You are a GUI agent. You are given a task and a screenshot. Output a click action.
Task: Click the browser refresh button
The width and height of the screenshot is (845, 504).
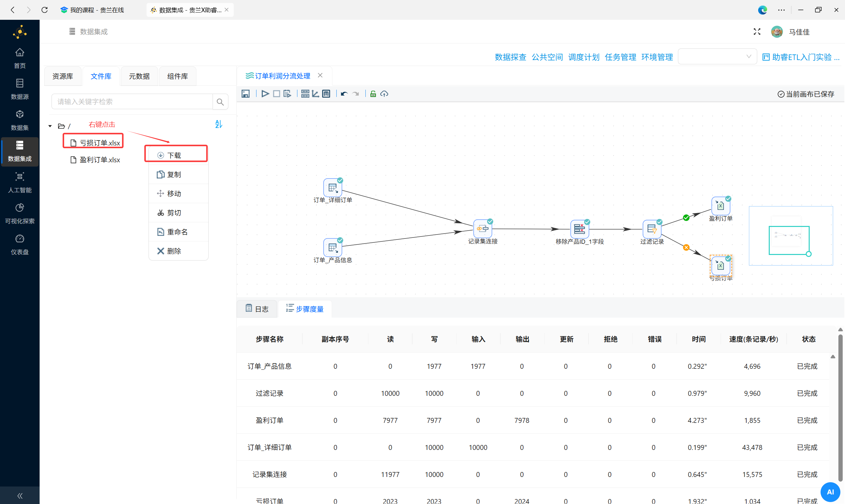pos(45,10)
